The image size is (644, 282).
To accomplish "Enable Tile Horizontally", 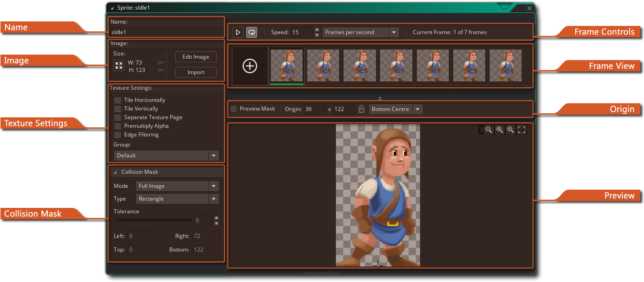I will tap(118, 100).
